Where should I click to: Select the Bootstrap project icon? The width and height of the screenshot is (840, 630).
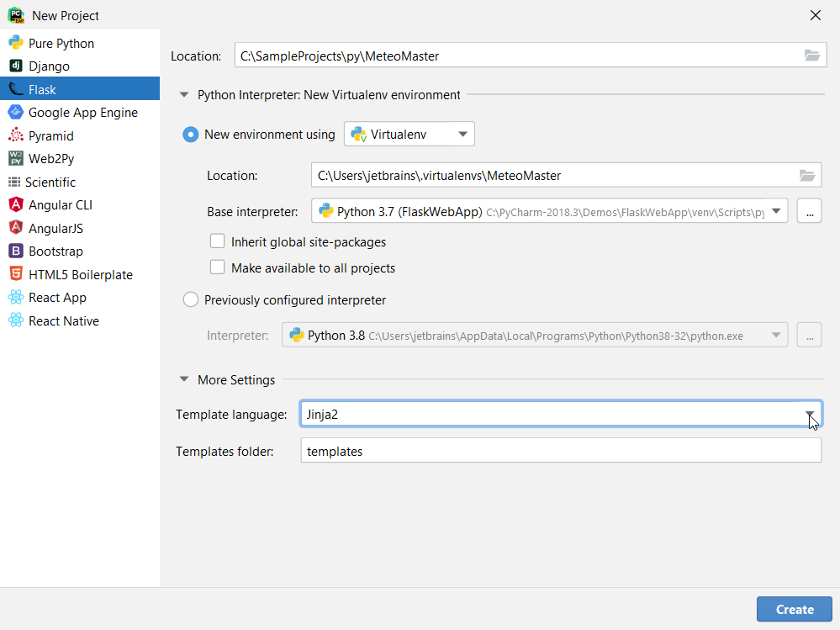pos(15,251)
